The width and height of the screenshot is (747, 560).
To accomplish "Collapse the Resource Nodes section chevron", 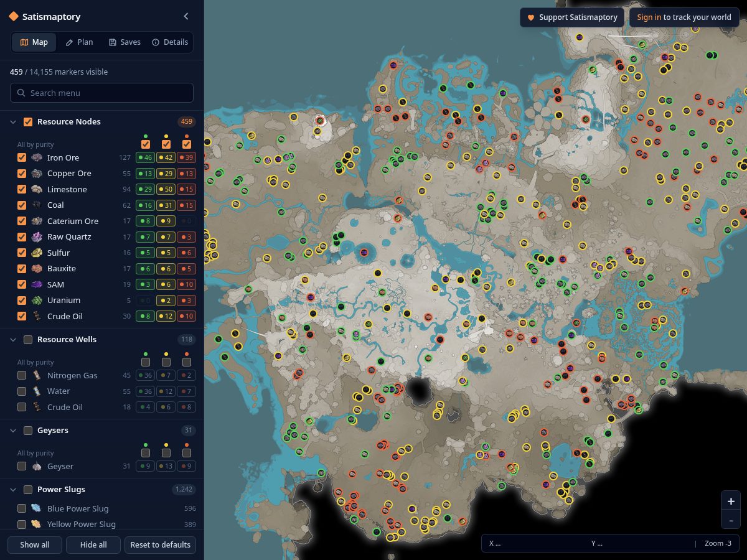I will [13, 122].
